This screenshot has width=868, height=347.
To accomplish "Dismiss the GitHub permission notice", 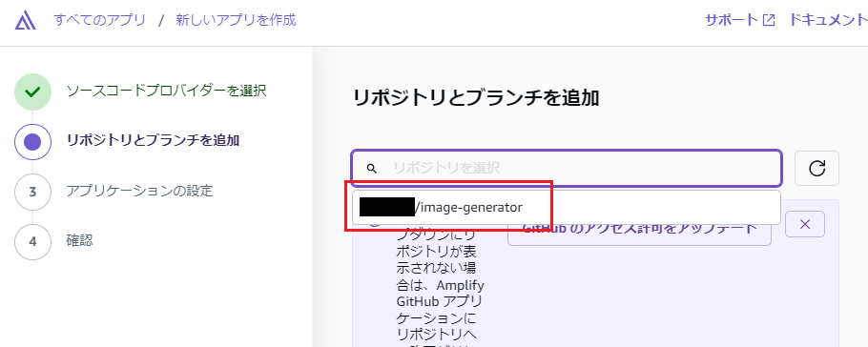I will [805, 224].
